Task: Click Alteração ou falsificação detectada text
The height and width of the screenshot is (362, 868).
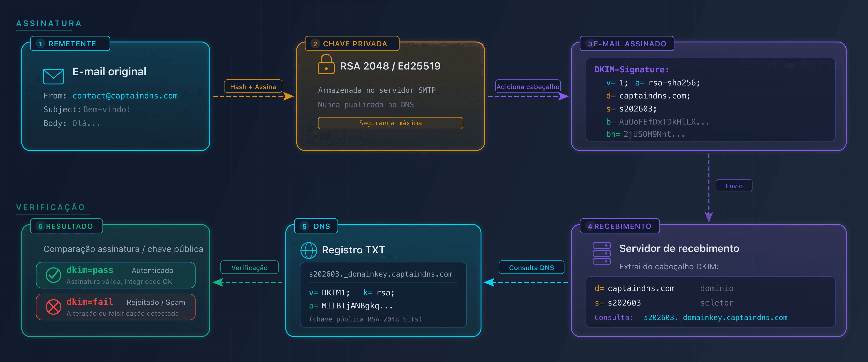Action: [123, 313]
